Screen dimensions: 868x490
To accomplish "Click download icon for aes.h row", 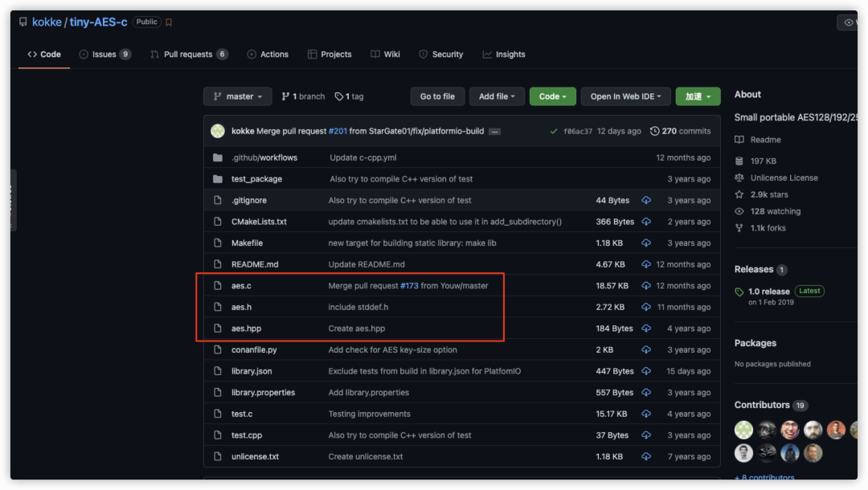I will pos(646,307).
